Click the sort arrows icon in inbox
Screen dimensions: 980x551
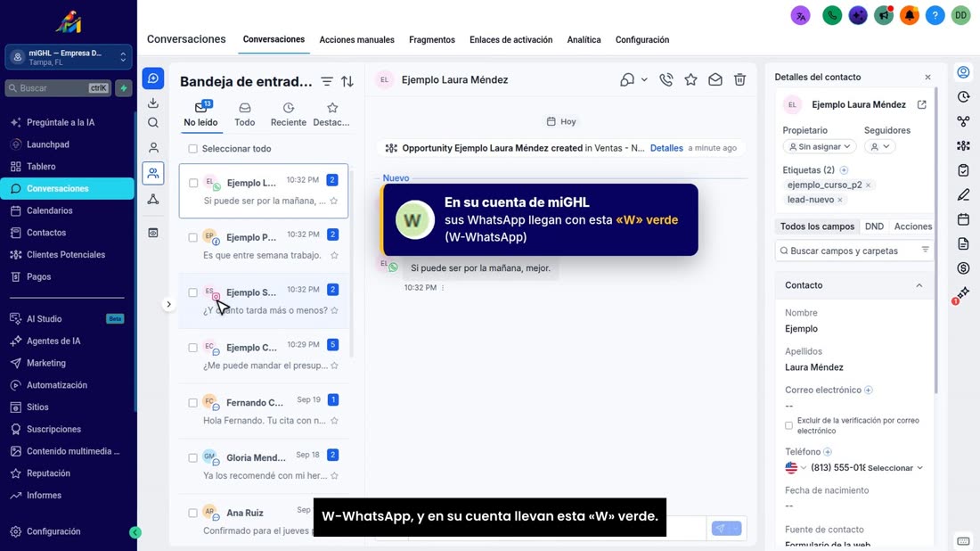[x=347, y=81]
